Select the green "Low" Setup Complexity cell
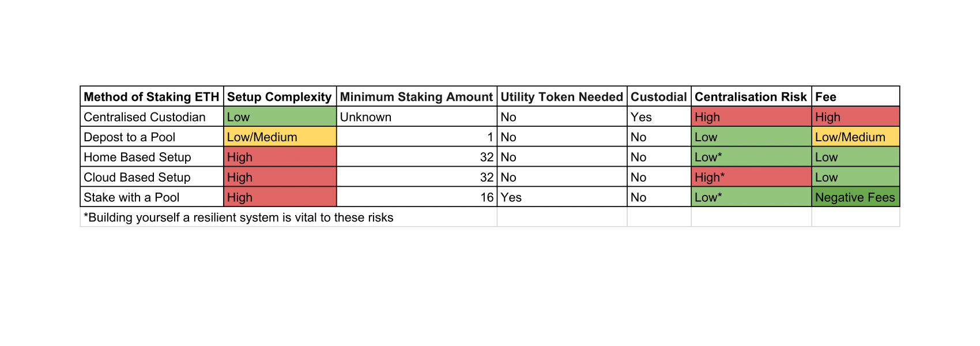980x346 pixels. pos(280,117)
